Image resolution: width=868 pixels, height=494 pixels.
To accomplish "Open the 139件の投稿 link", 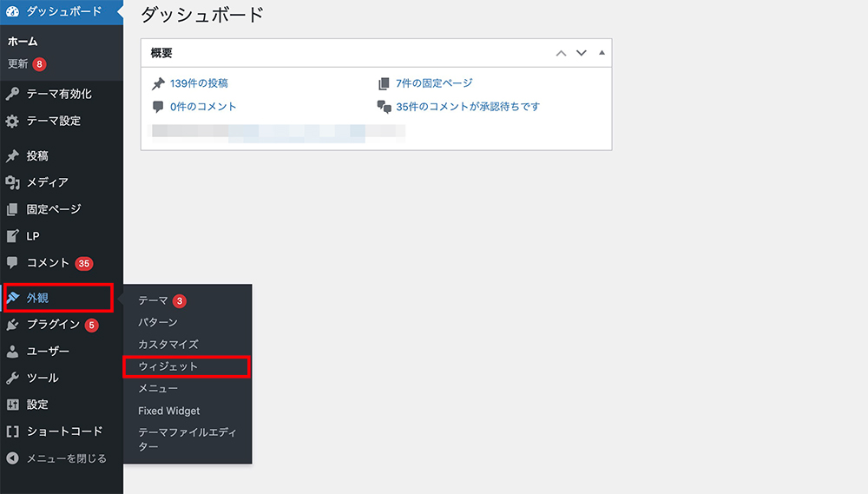I will (200, 83).
